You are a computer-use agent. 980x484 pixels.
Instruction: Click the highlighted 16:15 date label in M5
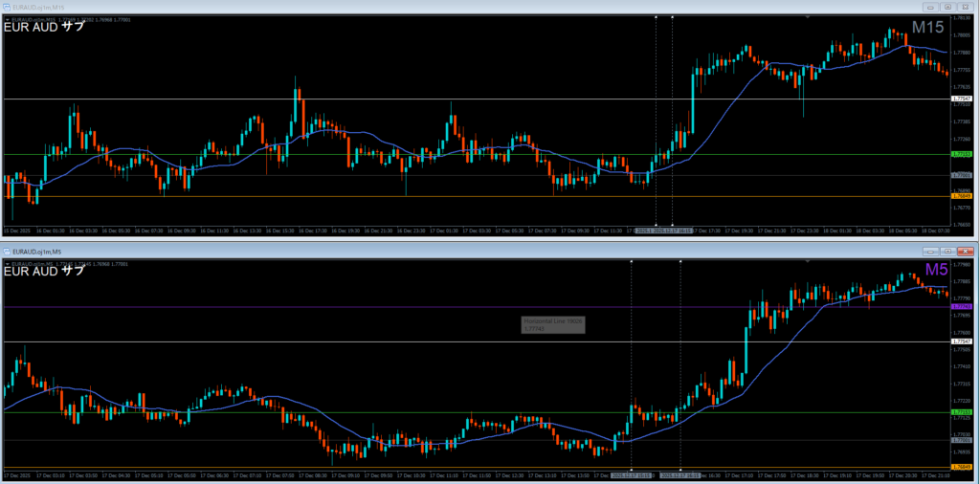[x=681, y=474]
